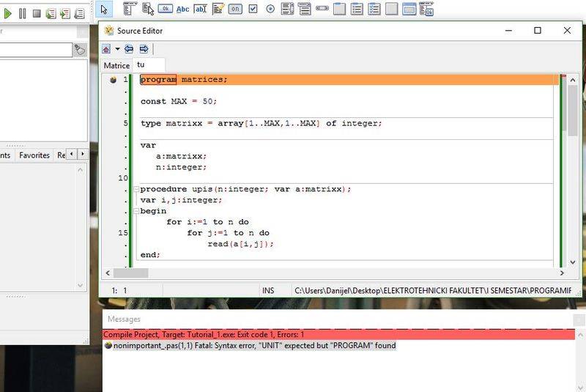Open the jump history dropdown arrow
Viewport: 586px width, 392px height.
[x=117, y=49]
